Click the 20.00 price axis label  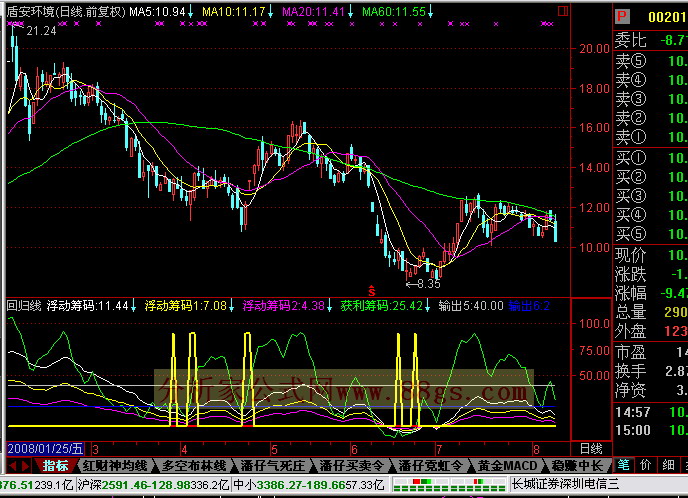tap(595, 49)
